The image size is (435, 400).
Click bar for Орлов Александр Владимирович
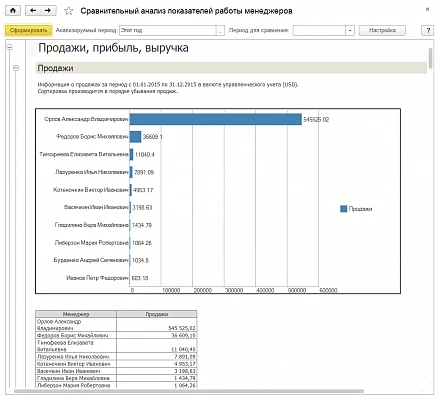[216, 119]
